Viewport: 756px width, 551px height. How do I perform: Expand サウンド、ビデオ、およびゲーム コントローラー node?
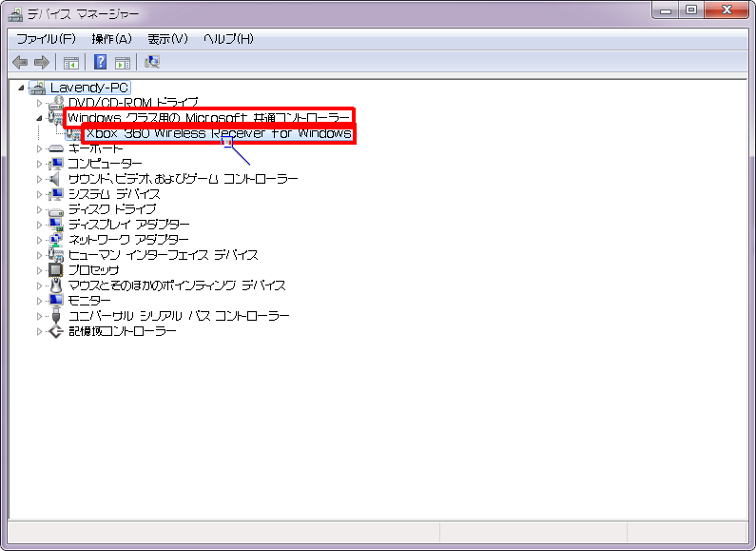coord(40,179)
